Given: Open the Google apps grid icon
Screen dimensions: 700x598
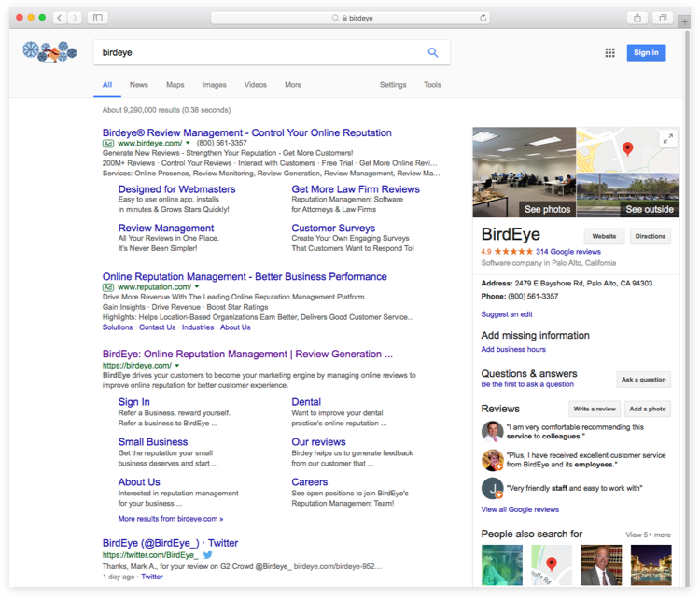Looking at the screenshot, I should 609,52.
